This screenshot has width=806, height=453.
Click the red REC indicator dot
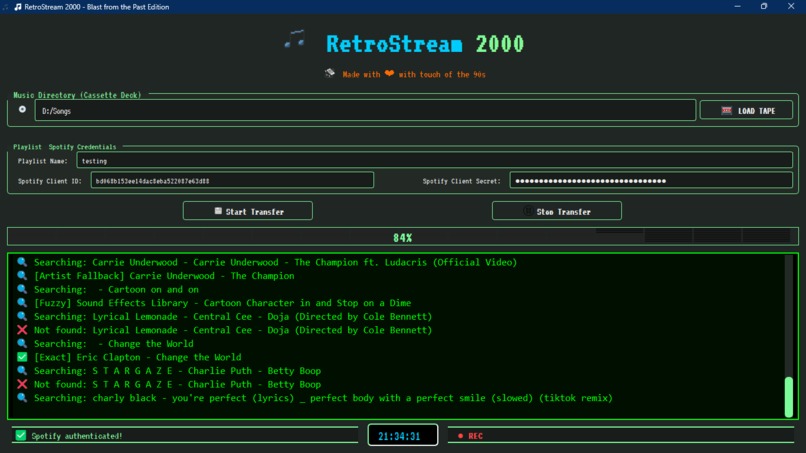[461, 436]
